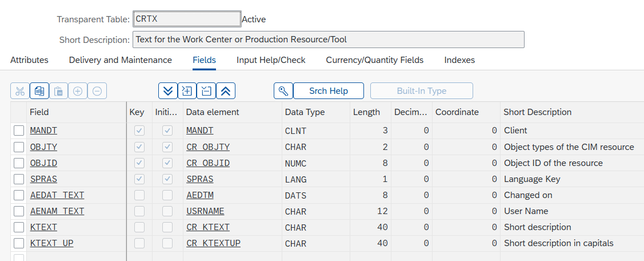Switch to the Input Help/Check tab
Viewport: 644px width, 261px height.
[x=271, y=60]
